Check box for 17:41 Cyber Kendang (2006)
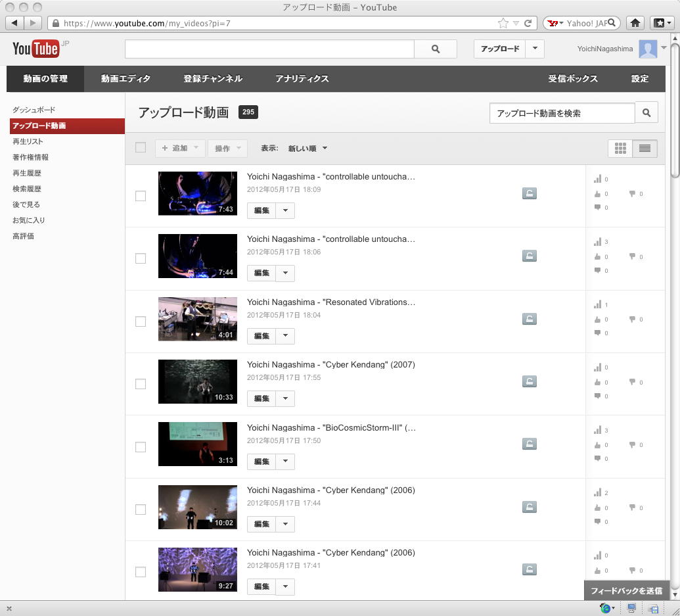 click(x=141, y=572)
